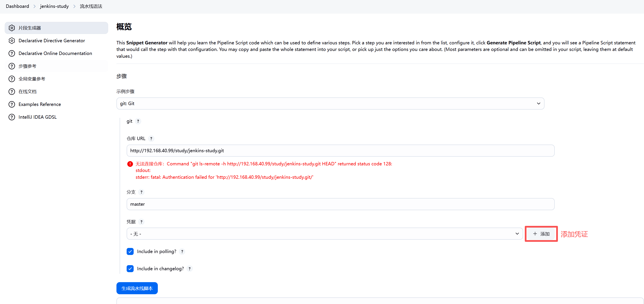
Task: Click help icon for Include in polling
Action: pyautogui.click(x=182, y=251)
